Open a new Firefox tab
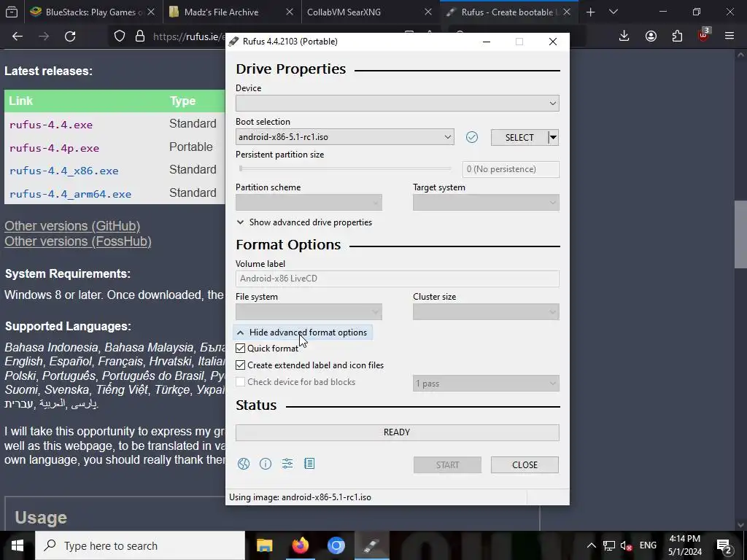Viewport: 747px width, 560px height. point(591,12)
